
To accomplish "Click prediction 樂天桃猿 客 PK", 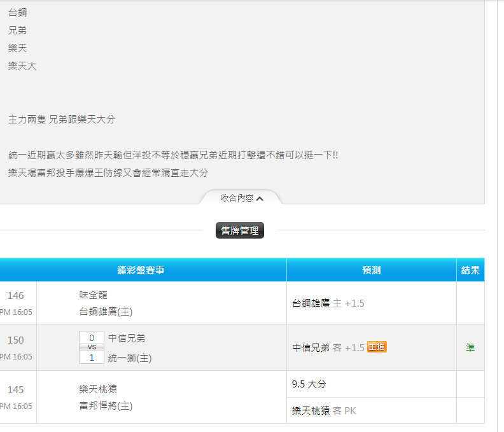I will [324, 410].
